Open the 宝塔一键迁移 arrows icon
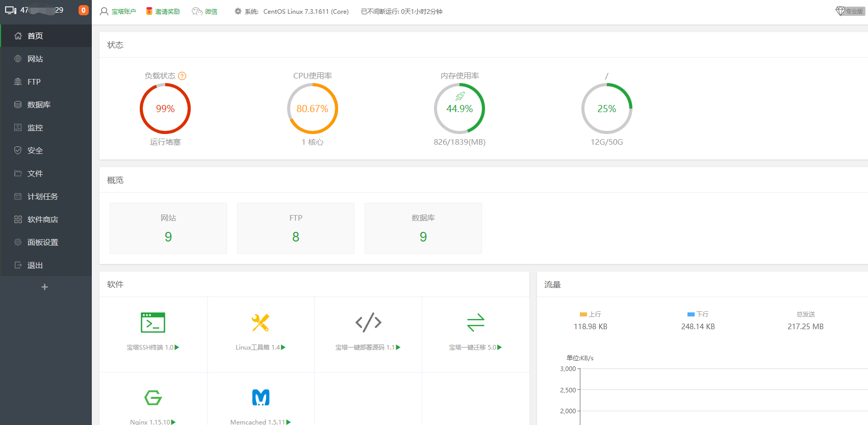Image resolution: width=868 pixels, height=425 pixels. 475,323
